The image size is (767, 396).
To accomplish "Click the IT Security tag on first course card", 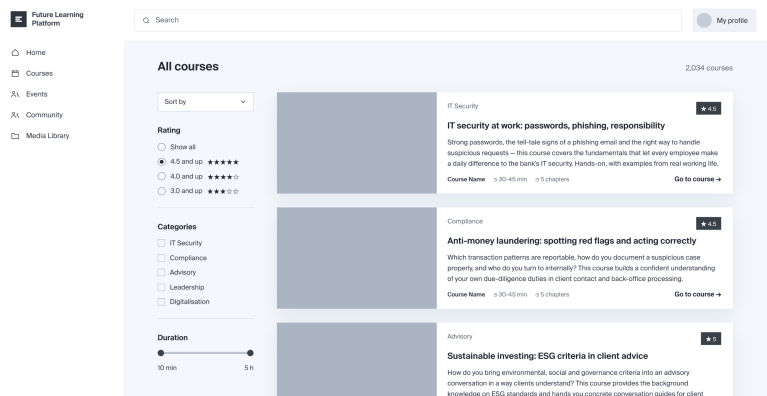I will pos(462,106).
